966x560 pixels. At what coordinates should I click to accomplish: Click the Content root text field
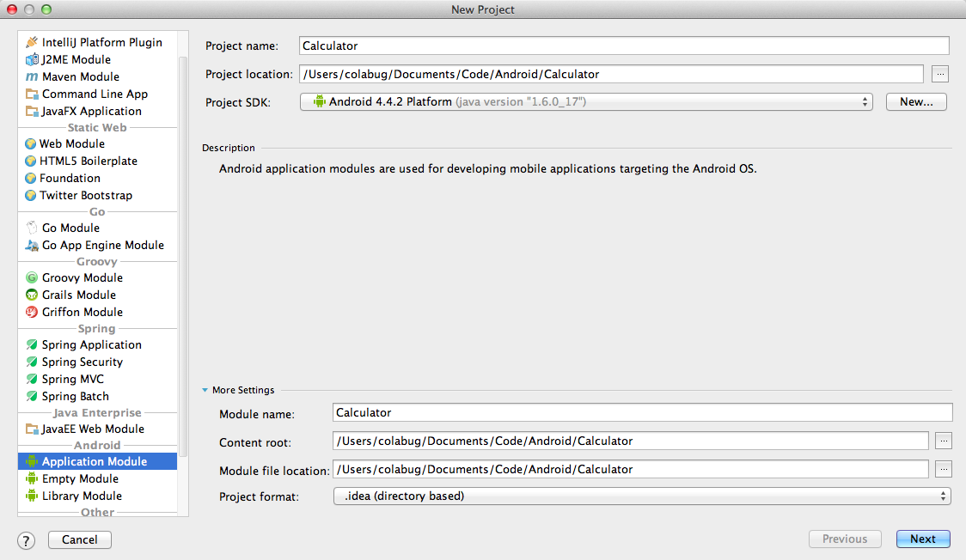point(630,441)
